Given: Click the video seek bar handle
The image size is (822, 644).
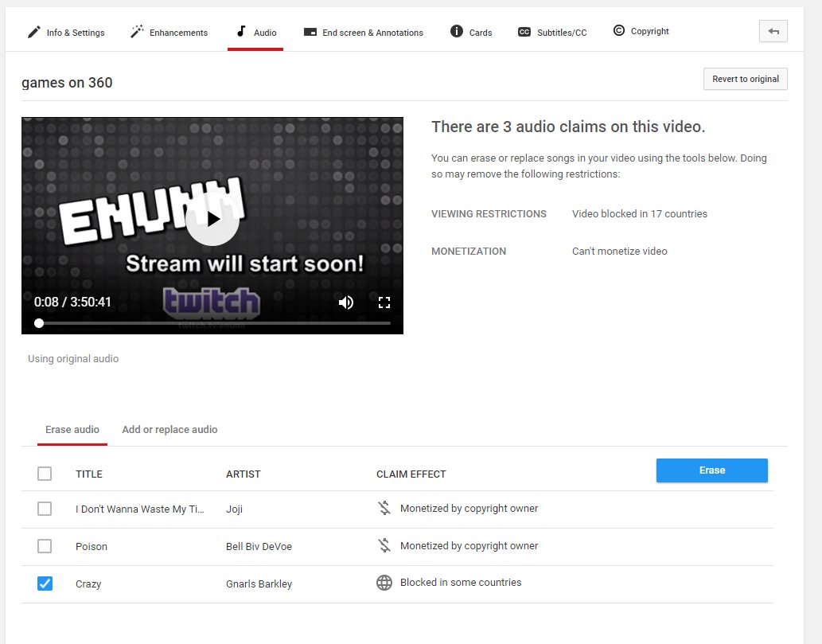Looking at the screenshot, I should click(39, 323).
